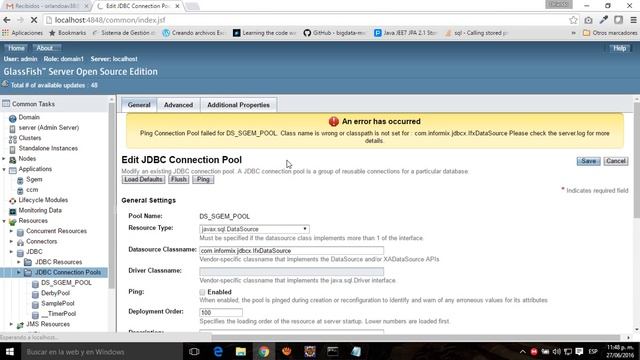The height and width of the screenshot is (360, 640).
Task: Open Clusters icon in tree
Action: click(13, 139)
